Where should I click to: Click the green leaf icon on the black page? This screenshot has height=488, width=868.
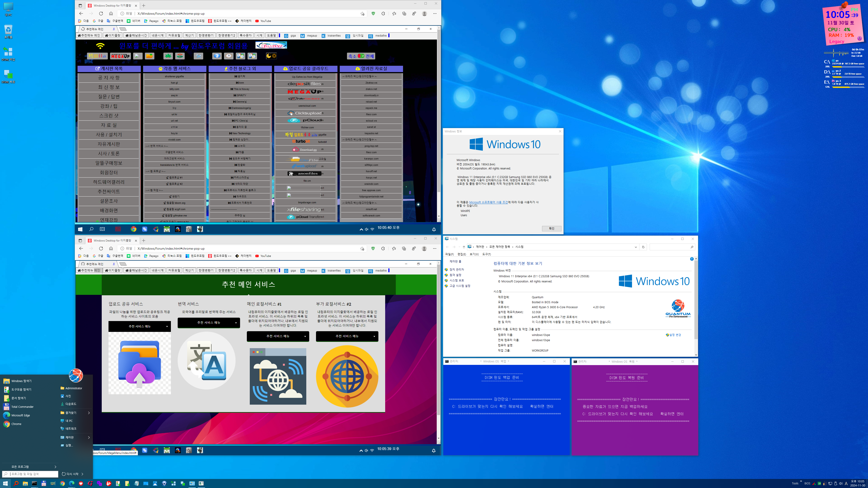(168, 56)
